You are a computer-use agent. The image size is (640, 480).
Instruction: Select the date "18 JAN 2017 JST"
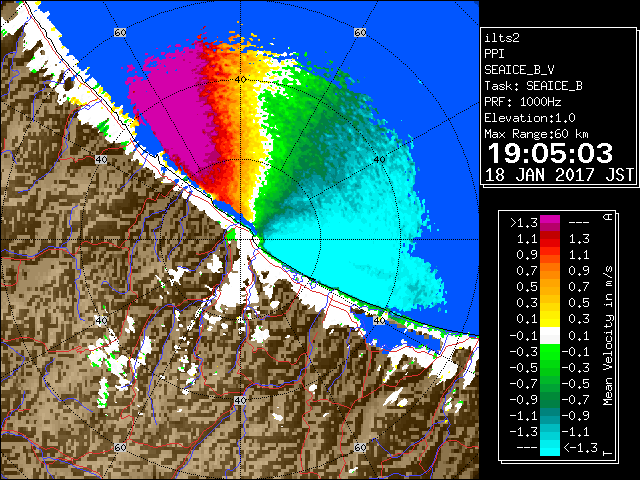tap(560, 175)
